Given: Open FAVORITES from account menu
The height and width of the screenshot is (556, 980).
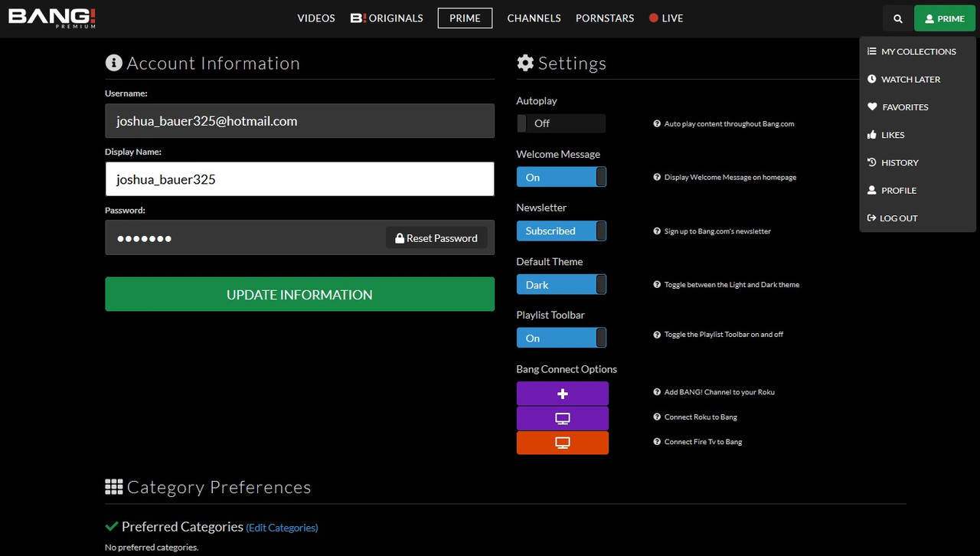Looking at the screenshot, I should [x=917, y=107].
